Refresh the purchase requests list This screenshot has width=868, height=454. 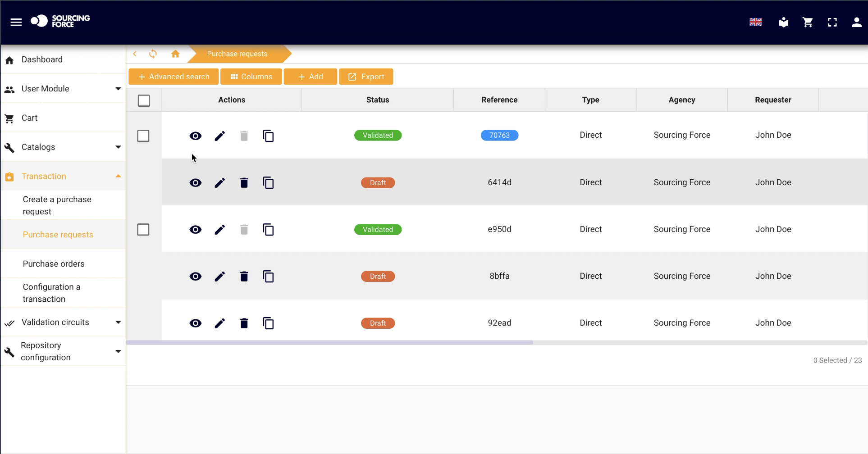point(153,54)
